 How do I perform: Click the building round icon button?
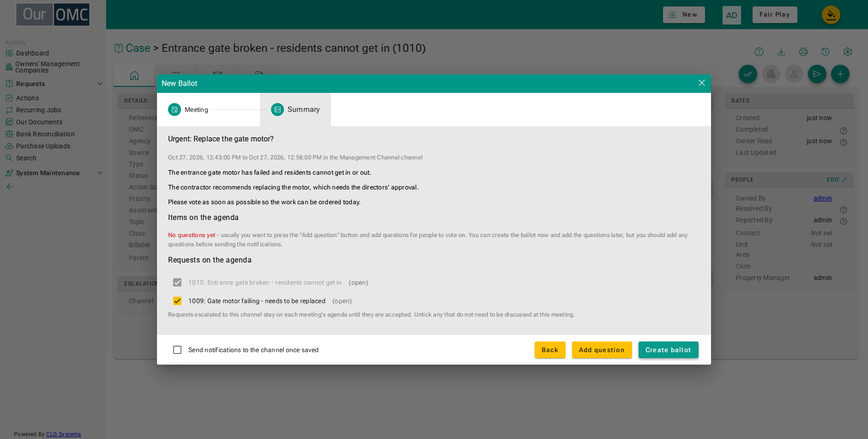(x=771, y=74)
